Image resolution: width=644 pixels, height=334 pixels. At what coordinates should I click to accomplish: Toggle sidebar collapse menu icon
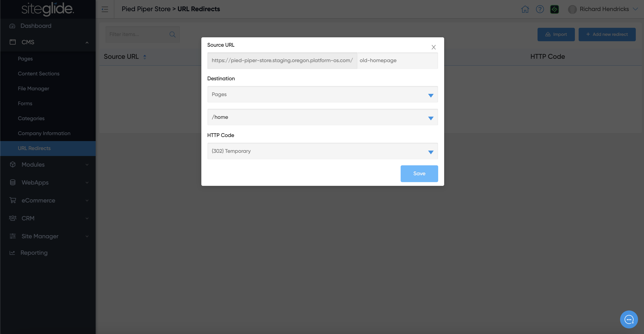point(105,10)
